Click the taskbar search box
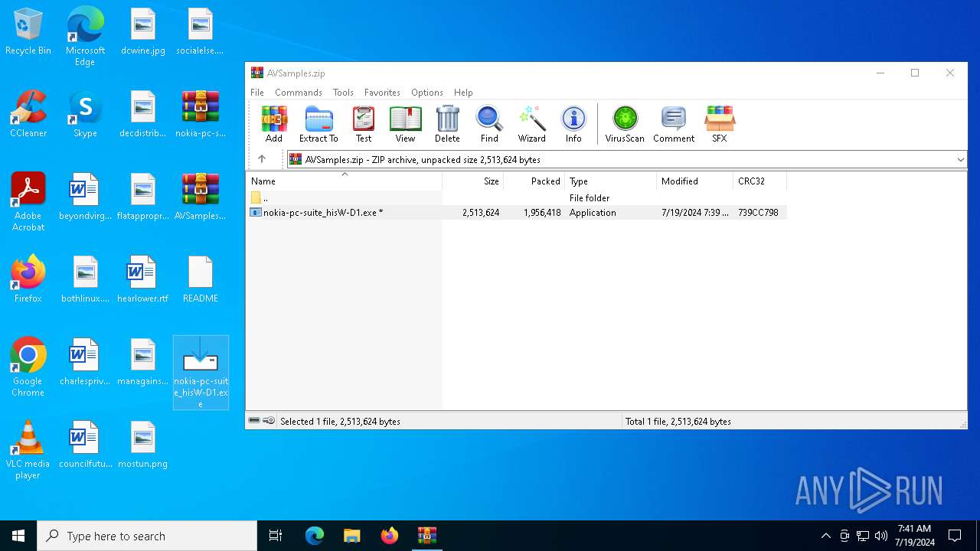Image resolution: width=980 pixels, height=551 pixels. tap(147, 536)
